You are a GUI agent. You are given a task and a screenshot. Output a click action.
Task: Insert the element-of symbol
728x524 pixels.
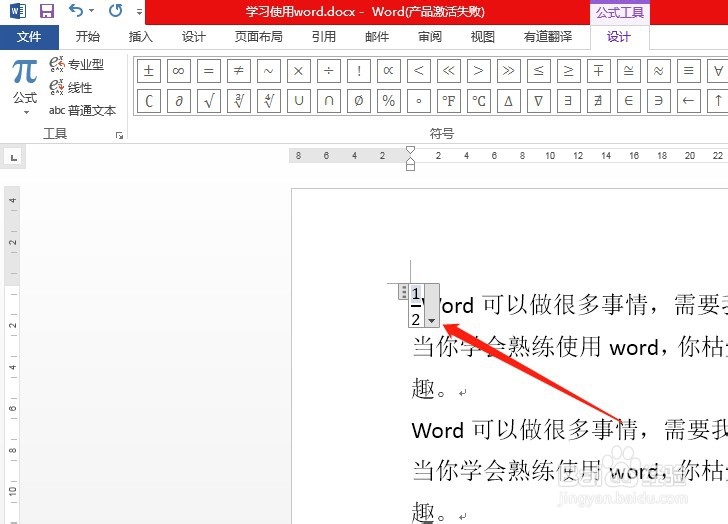tap(629, 101)
